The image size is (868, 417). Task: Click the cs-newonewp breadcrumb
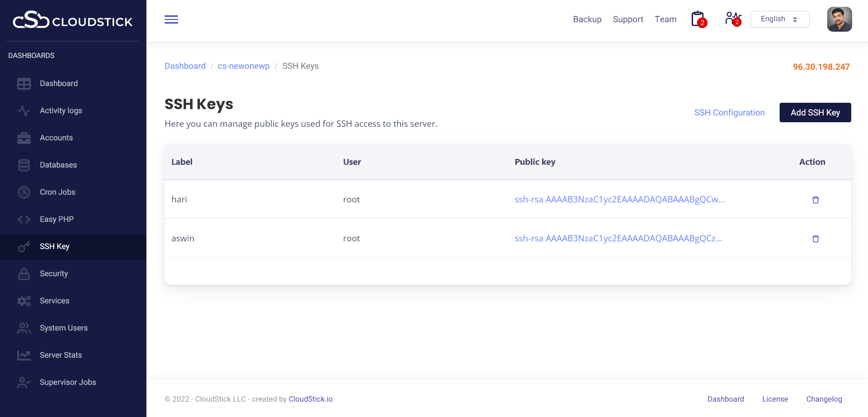[243, 66]
